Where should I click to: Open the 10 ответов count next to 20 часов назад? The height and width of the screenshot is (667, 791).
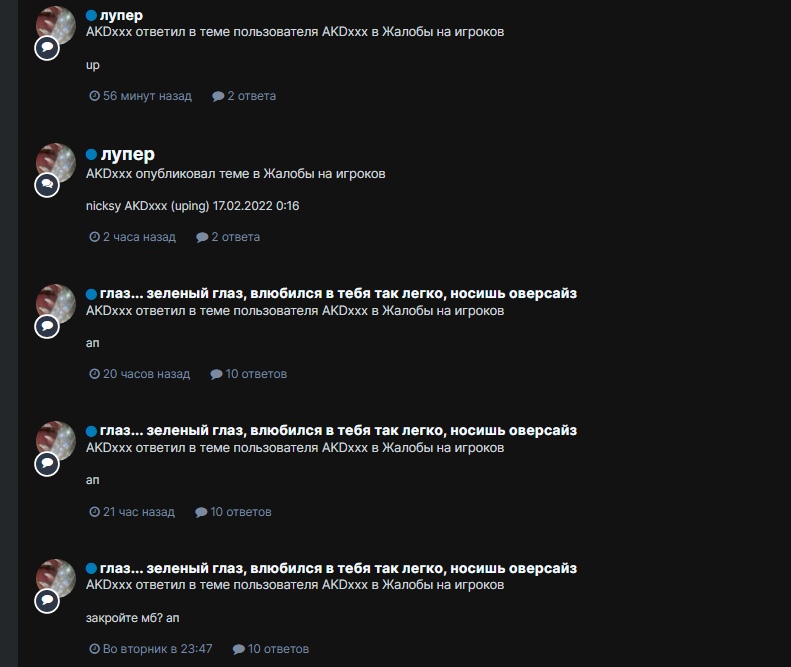[x=256, y=374]
